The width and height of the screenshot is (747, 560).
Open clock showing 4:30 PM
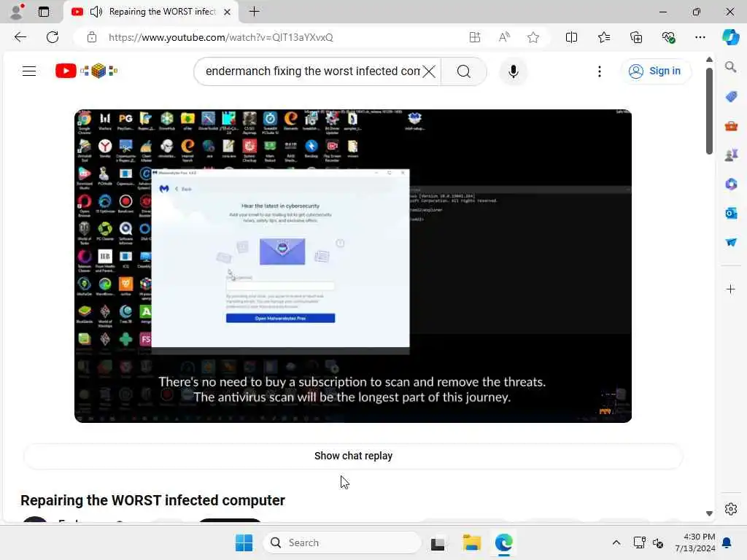click(x=694, y=542)
